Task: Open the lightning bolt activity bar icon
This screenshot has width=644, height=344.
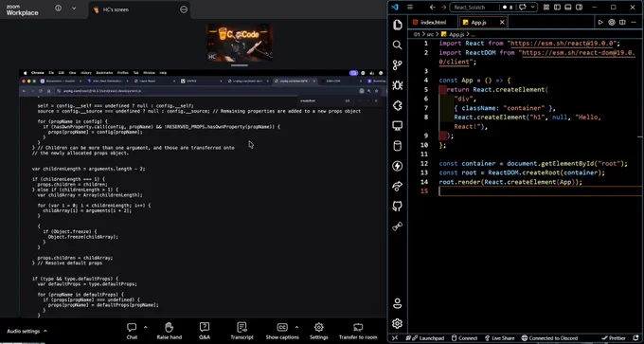Action: (397, 166)
